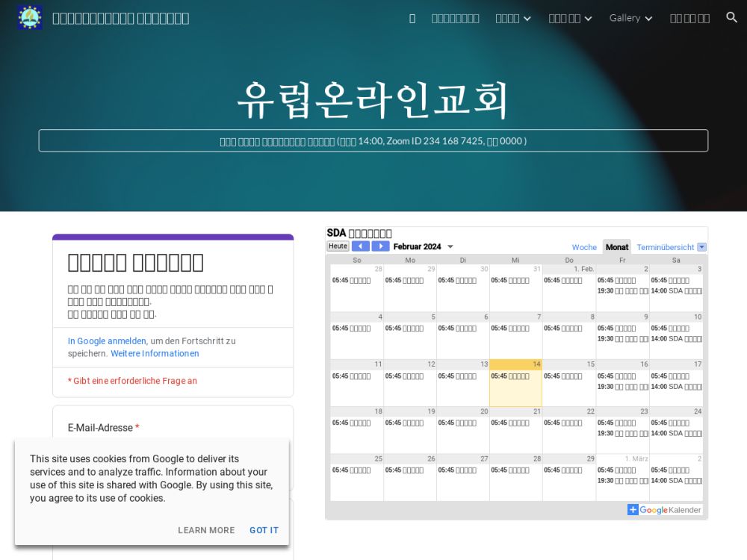
Task: Open the Februar 2024 date picker arrow
Action: (450, 247)
